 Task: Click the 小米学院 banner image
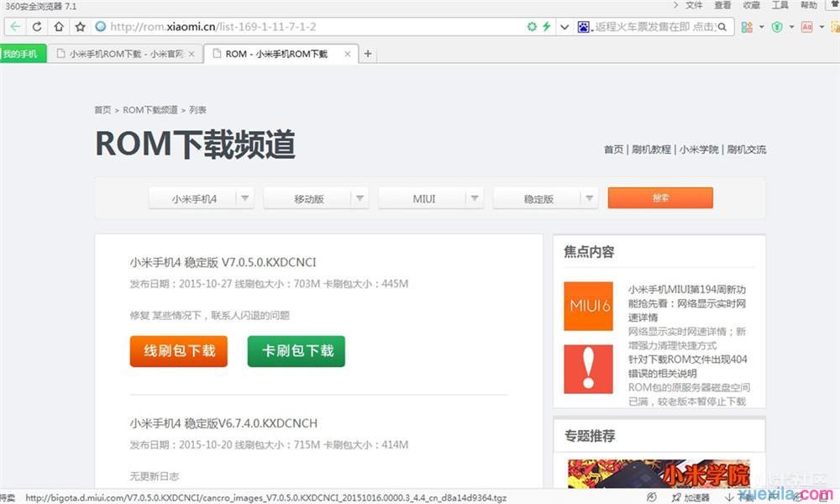tap(659, 474)
